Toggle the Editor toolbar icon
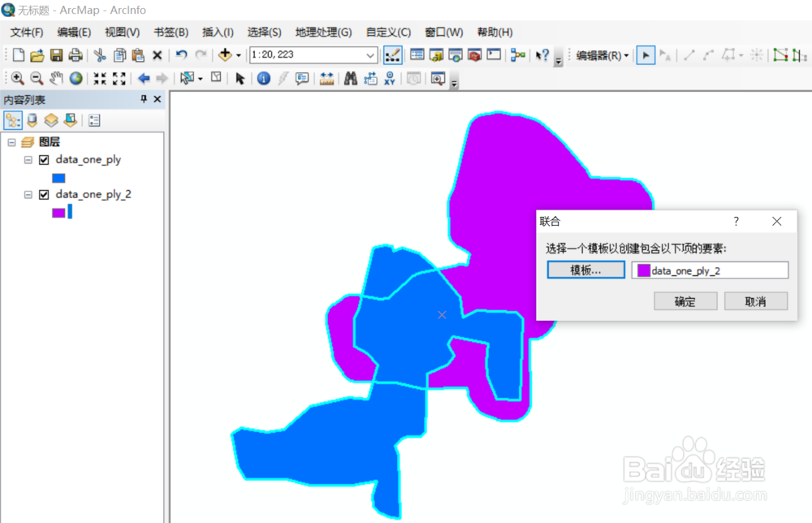Viewport: 812px width, 523px height. [x=392, y=55]
